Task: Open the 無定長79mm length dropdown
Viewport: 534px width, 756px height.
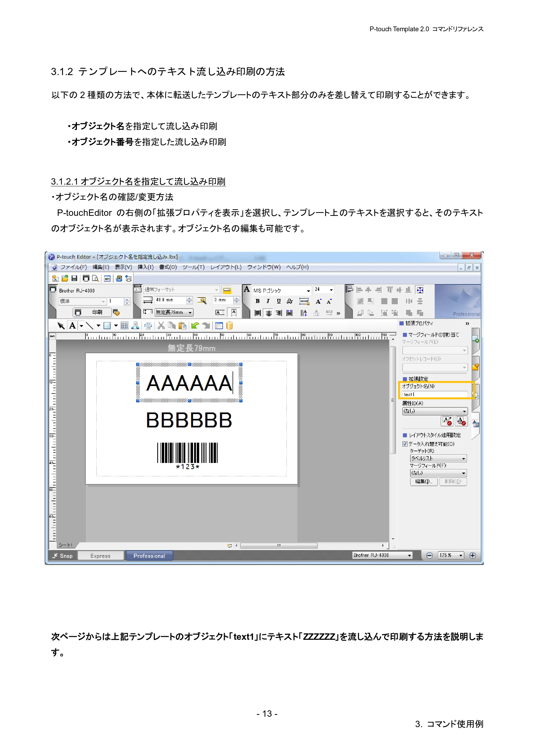Action: point(190,313)
